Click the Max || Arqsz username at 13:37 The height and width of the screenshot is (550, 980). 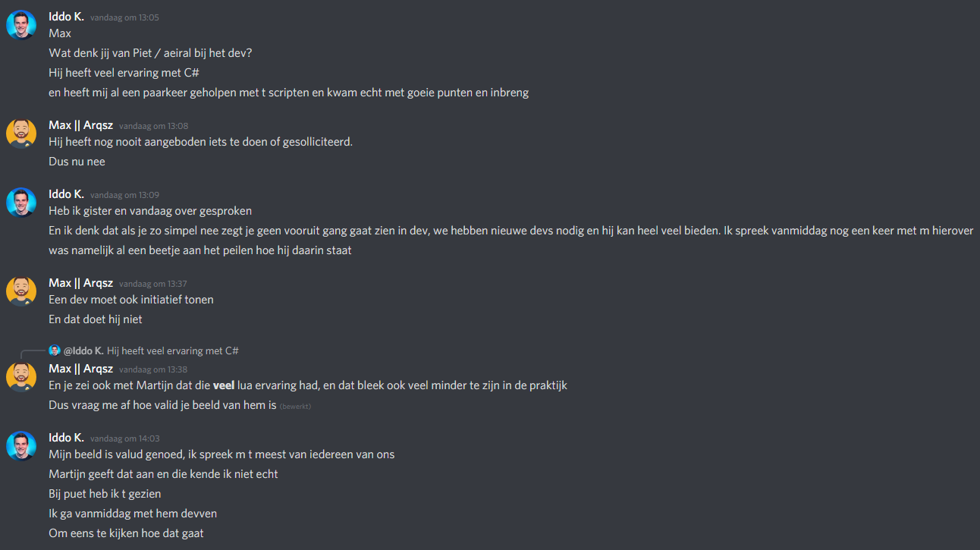80,283
